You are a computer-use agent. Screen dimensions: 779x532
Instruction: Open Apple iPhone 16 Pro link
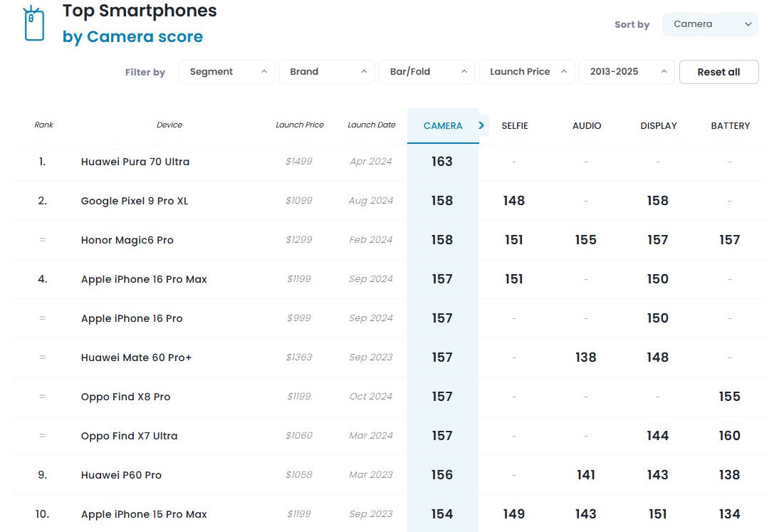132,318
